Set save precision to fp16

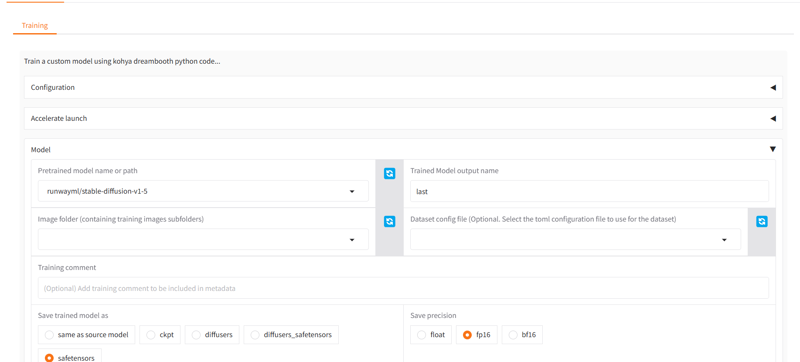coord(477,335)
